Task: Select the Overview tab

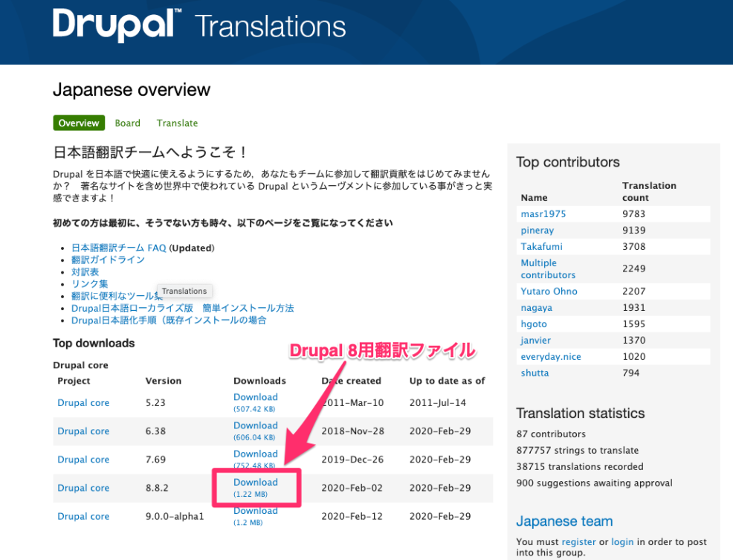Action: pyautogui.click(x=79, y=123)
